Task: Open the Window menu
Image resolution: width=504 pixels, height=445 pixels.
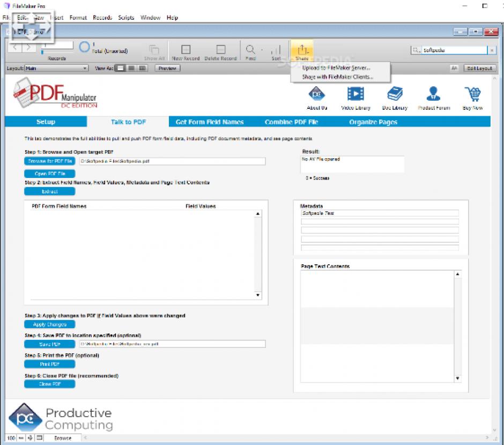Action: click(x=150, y=18)
